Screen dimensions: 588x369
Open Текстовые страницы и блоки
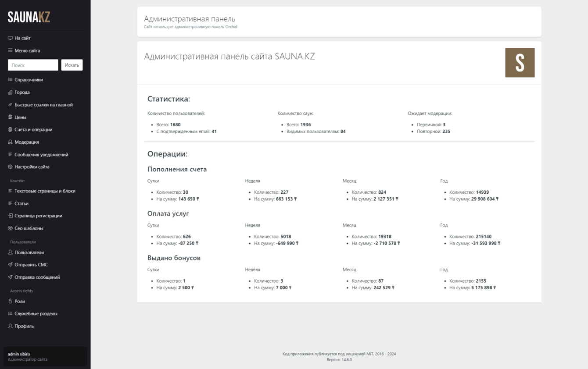[x=45, y=191]
